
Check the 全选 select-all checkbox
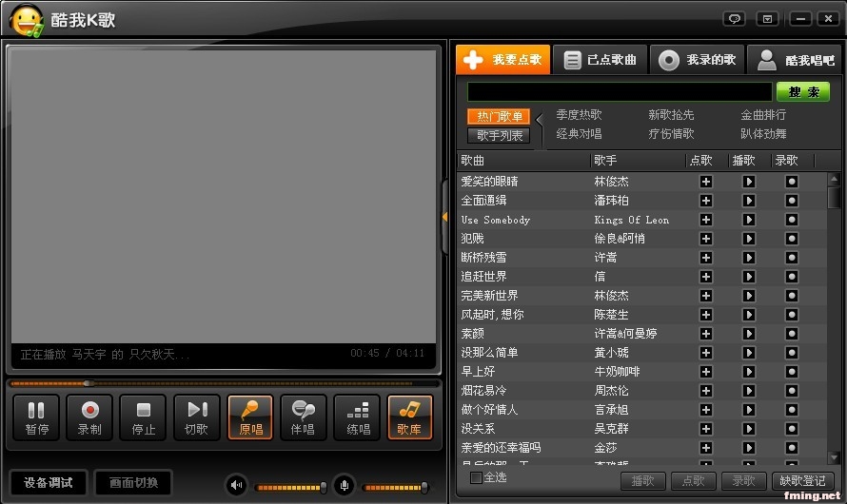476,477
